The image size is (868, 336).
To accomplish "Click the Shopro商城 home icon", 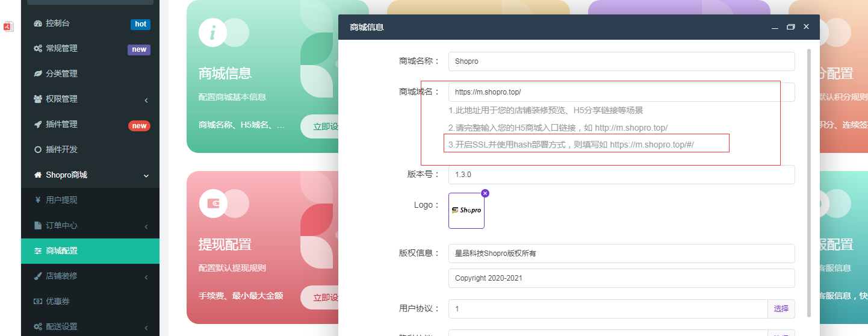I will (38, 175).
